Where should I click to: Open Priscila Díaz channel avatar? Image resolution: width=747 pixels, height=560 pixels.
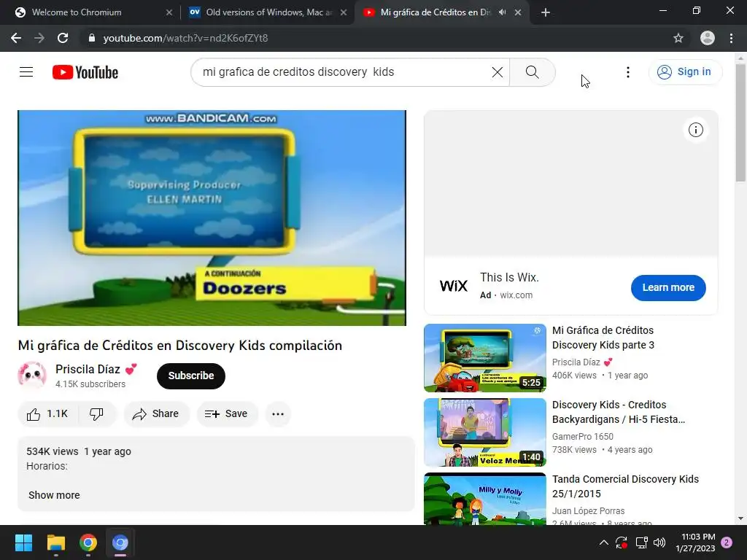(x=32, y=376)
